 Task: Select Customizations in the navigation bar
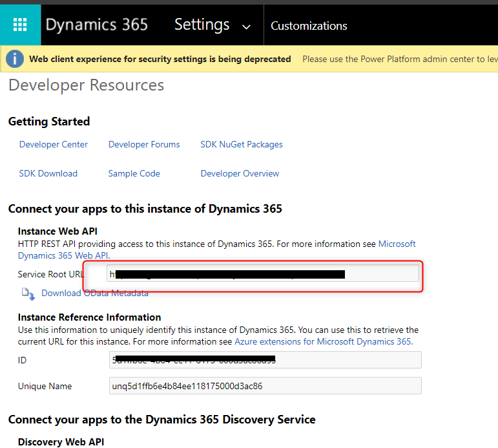[x=309, y=26]
